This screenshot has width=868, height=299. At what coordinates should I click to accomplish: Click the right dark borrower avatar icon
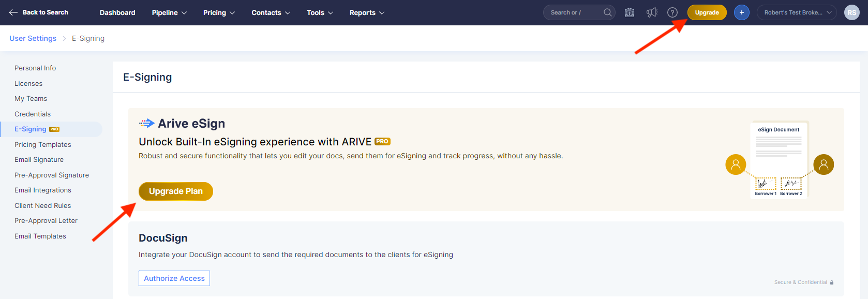click(824, 165)
